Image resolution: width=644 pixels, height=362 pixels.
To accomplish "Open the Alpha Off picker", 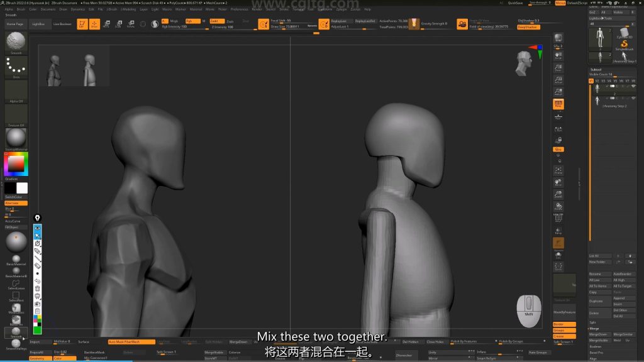I will (x=16, y=90).
